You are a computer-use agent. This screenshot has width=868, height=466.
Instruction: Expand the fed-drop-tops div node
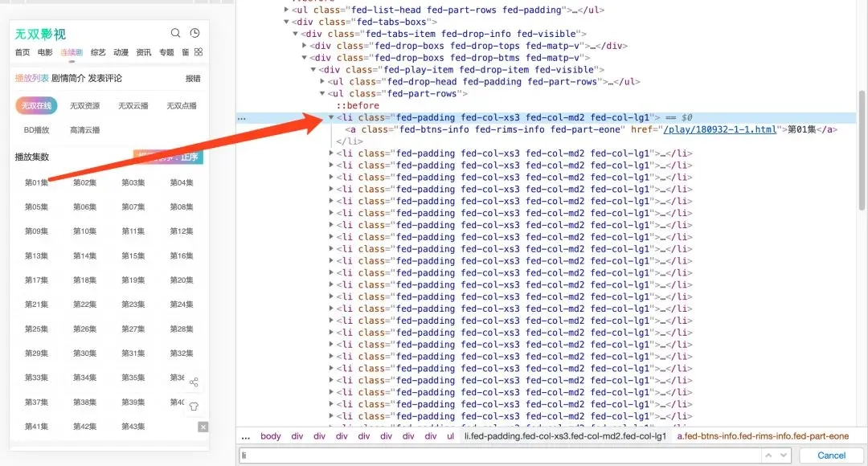pyautogui.click(x=305, y=46)
